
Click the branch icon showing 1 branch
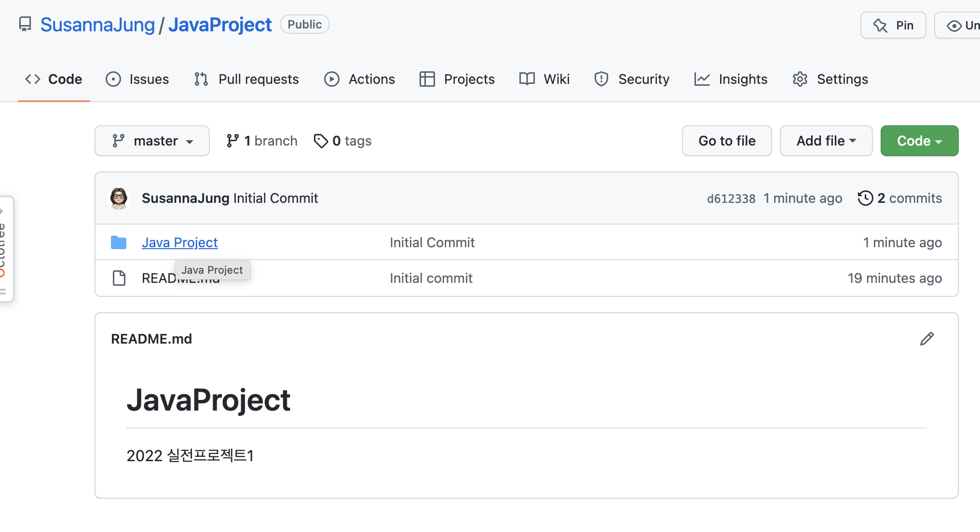pos(232,141)
